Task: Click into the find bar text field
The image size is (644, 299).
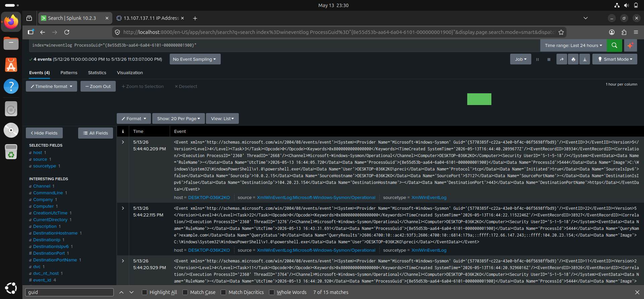Action: (x=69, y=292)
